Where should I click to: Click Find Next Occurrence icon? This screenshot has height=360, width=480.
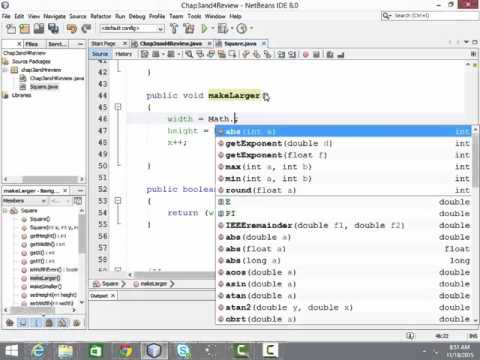pyautogui.click(x=211, y=54)
